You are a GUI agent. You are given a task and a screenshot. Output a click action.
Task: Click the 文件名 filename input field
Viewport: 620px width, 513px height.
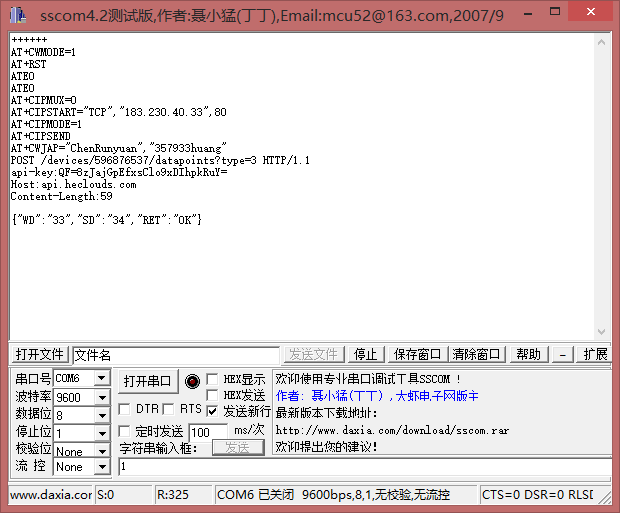pos(176,355)
